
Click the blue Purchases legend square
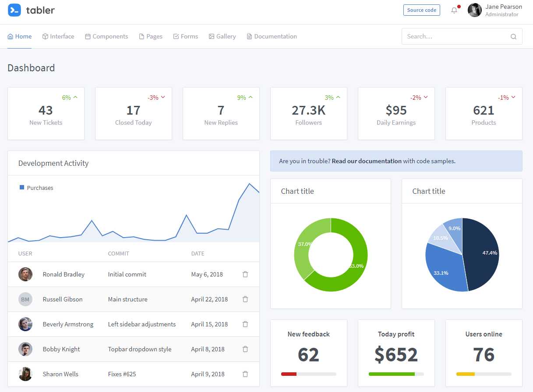pos(22,187)
